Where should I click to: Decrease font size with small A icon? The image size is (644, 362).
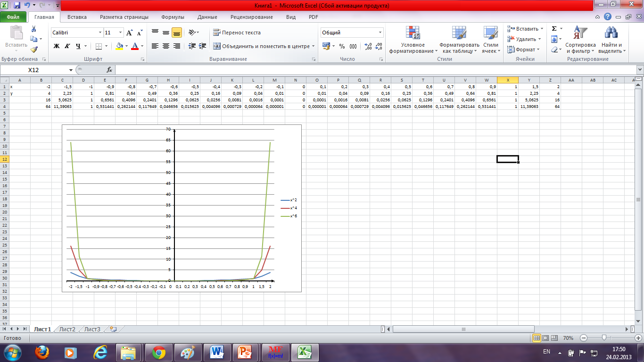pyautogui.click(x=140, y=33)
